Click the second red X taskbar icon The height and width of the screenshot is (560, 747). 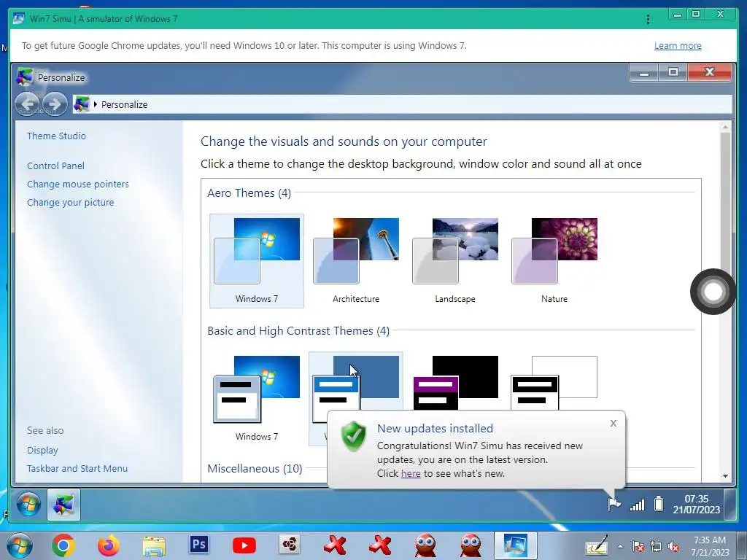coord(379,545)
